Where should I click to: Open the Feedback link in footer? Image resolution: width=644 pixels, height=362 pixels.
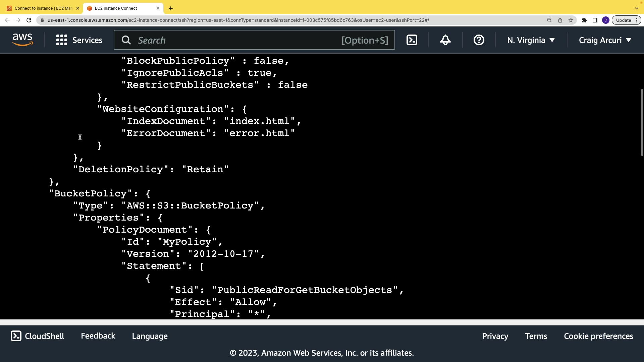point(98,336)
